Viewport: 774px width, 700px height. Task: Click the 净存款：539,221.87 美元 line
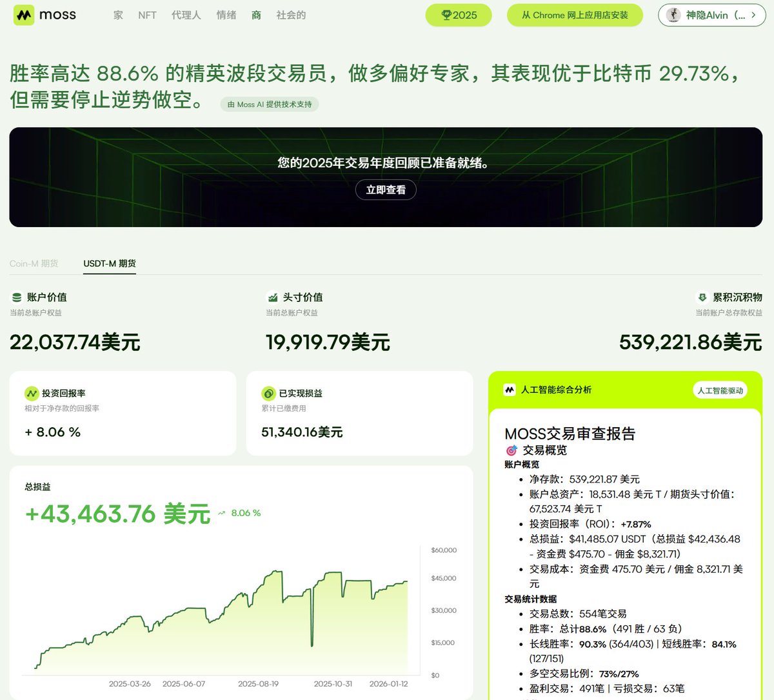coord(584,479)
